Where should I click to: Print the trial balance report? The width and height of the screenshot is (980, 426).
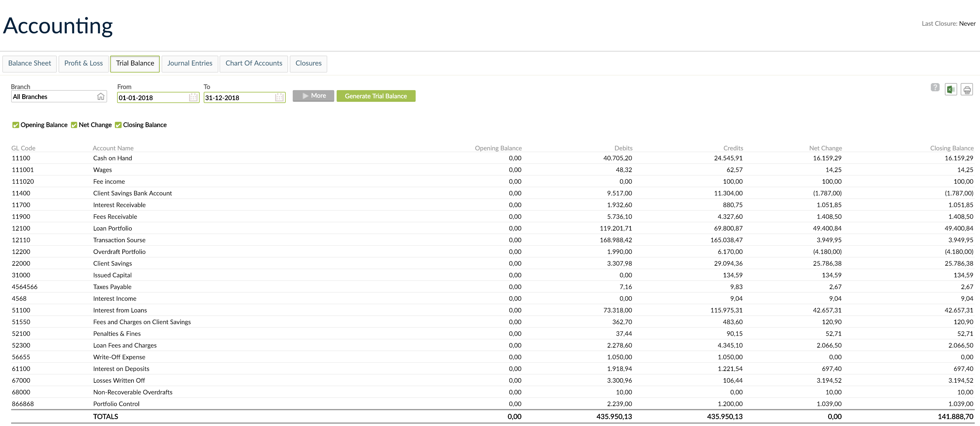pos(967,89)
